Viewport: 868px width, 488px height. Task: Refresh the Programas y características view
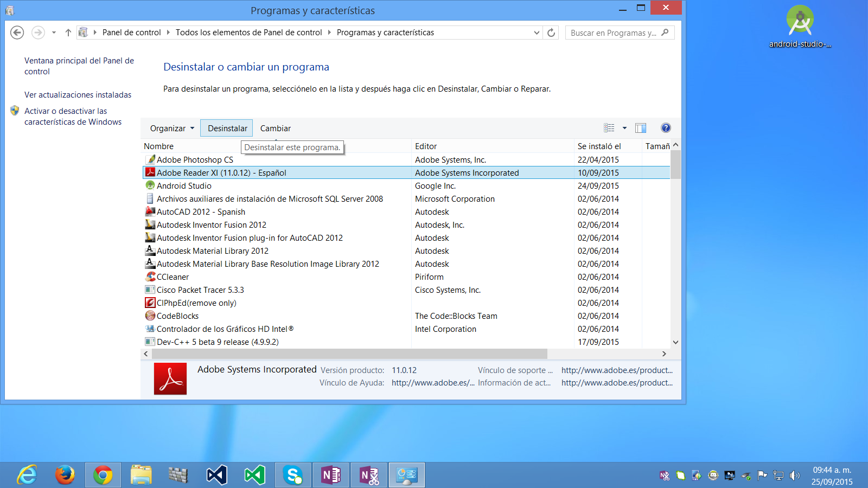coord(551,33)
